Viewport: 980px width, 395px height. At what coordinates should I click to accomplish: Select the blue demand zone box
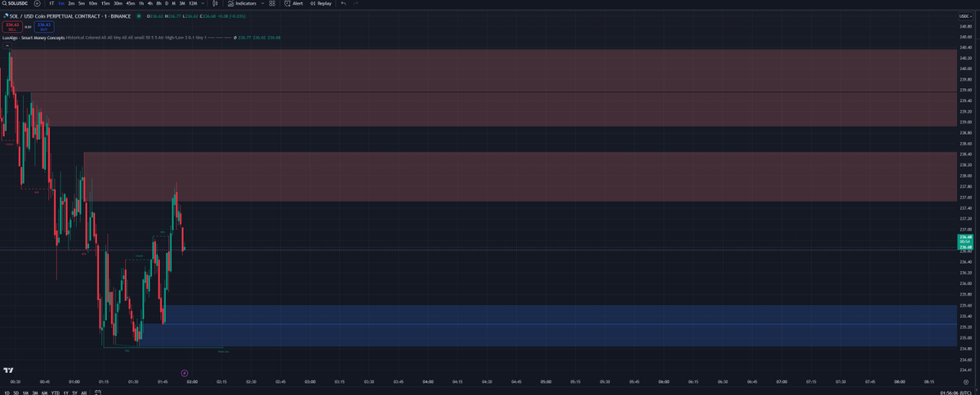[x=559, y=326]
